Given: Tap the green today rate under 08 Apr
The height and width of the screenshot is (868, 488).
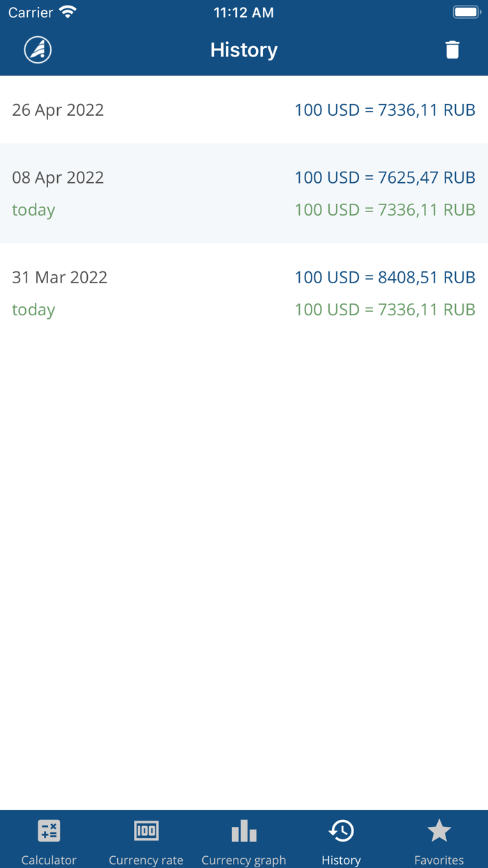Looking at the screenshot, I should 385,209.
